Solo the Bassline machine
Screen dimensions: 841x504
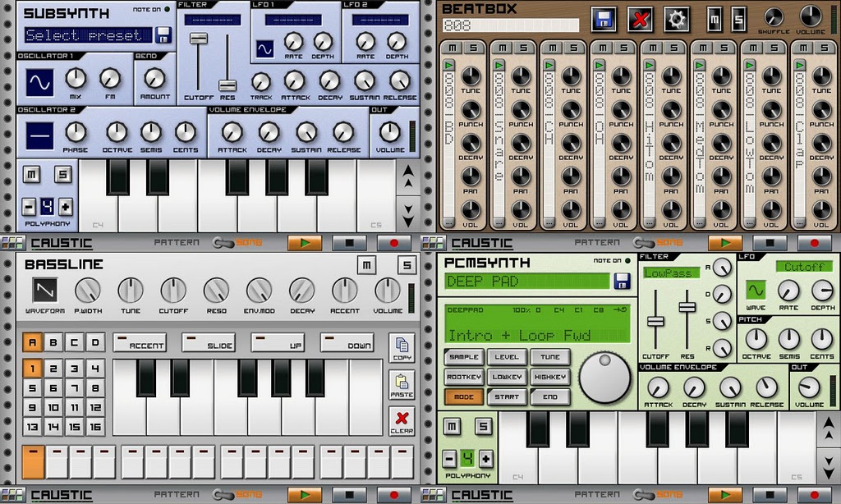[407, 265]
